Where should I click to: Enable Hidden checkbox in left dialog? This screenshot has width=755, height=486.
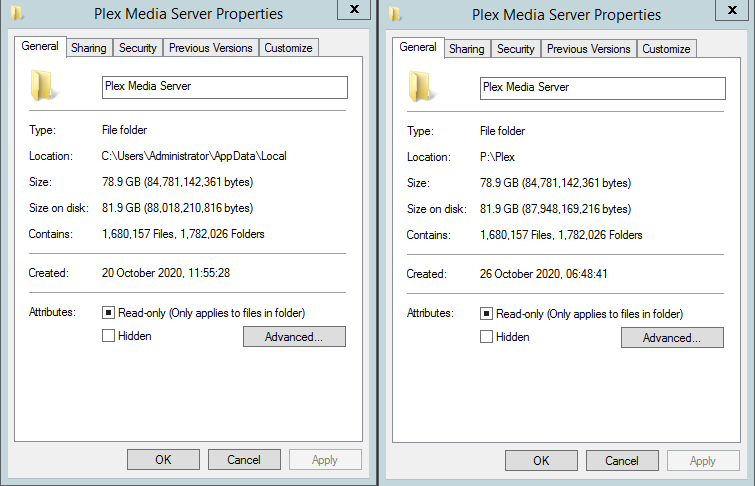[x=108, y=336]
